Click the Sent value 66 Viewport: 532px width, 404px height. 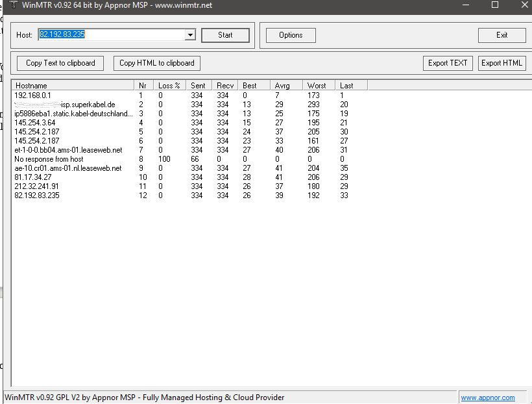point(195,159)
